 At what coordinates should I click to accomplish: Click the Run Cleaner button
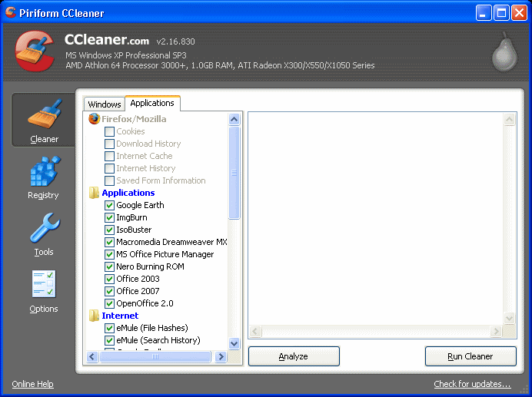pos(470,356)
